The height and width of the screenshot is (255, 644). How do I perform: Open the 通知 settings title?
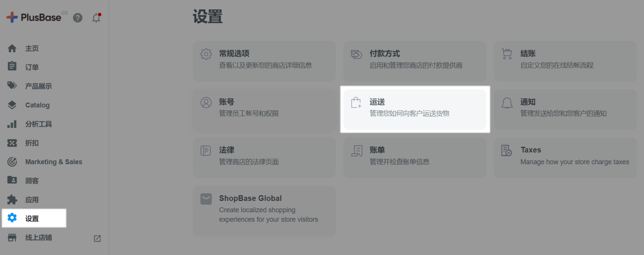528,102
